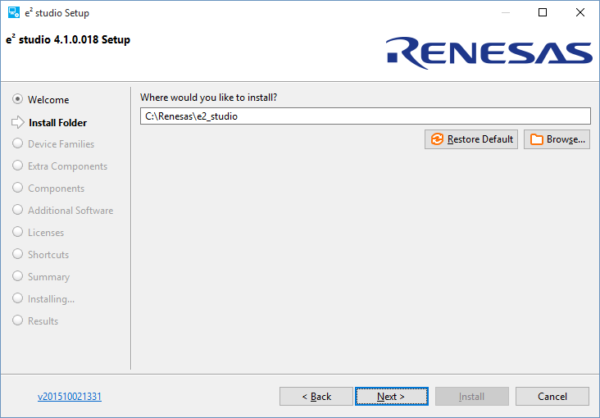600x418 pixels.
Task: Go to the Licenses step
Action: point(46,232)
